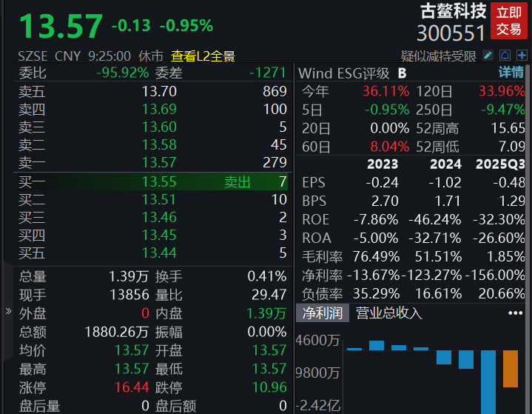This screenshot has width=532, height=414.
Task: Click the stock name 古鳌科技
Action: 454,11
